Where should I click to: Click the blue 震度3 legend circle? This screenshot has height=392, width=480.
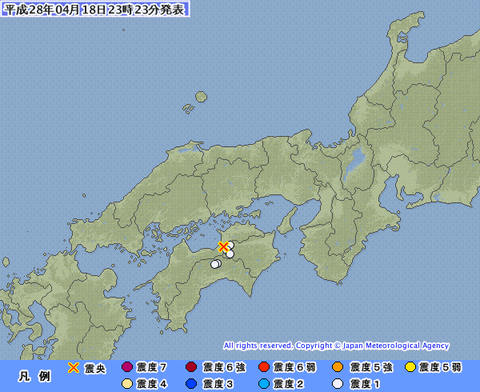pos(191,384)
